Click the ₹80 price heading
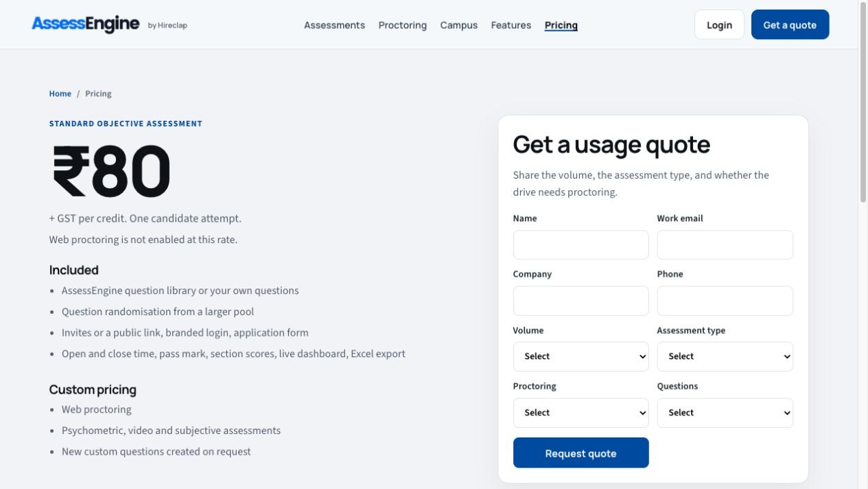Image resolution: width=868 pixels, height=489 pixels. [111, 171]
